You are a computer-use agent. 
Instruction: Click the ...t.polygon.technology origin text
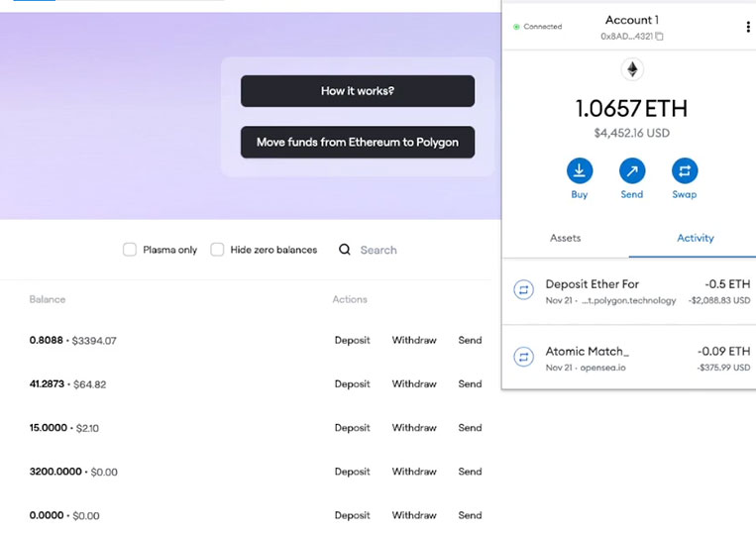628,300
